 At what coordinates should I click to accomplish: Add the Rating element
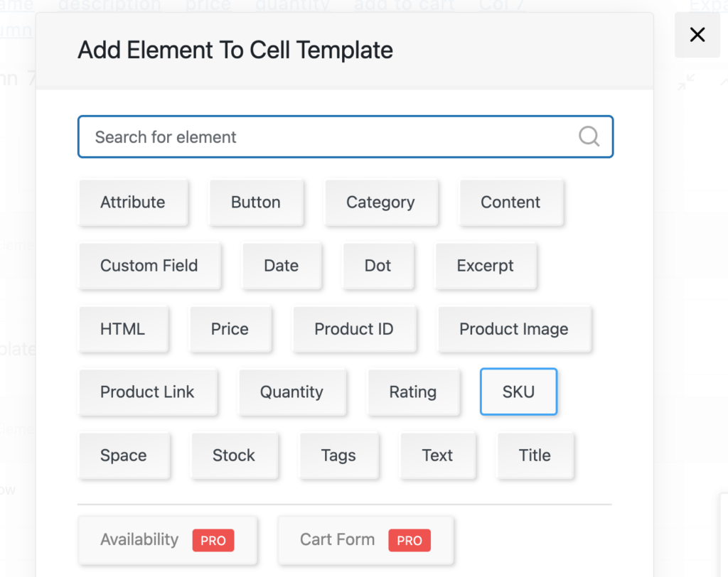414,392
